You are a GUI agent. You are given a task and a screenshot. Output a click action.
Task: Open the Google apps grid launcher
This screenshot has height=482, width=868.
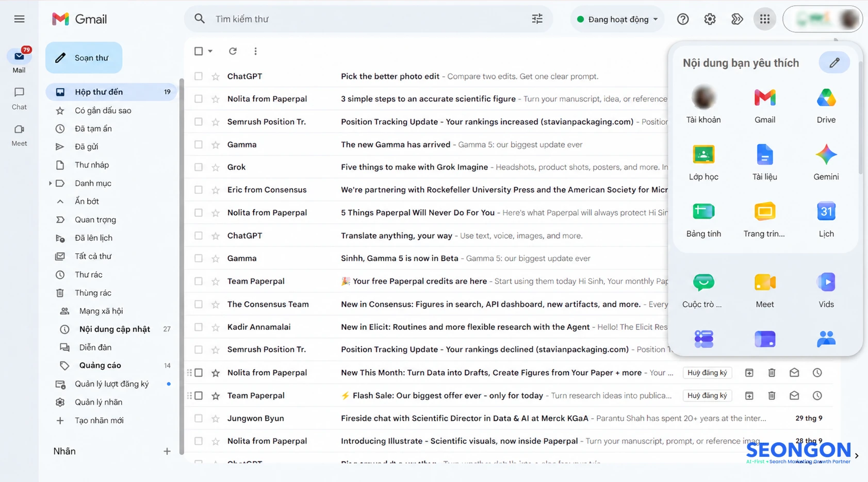point(764,19)
